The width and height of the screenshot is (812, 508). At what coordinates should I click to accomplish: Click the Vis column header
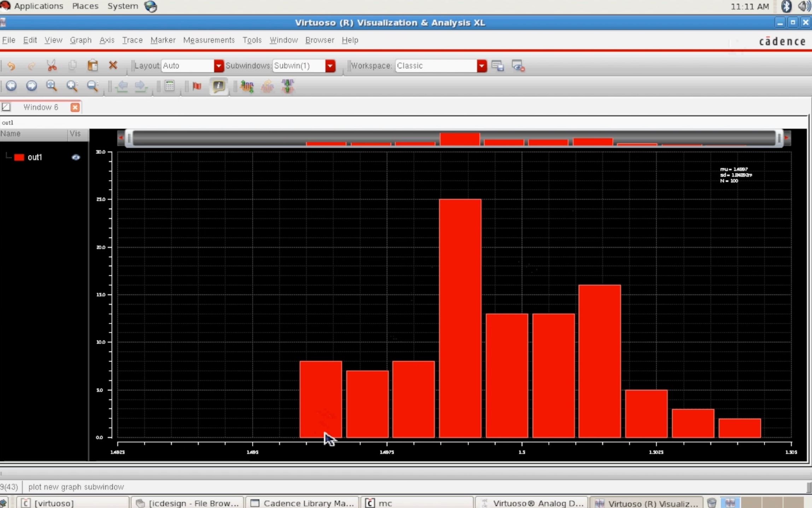(77, 134)
